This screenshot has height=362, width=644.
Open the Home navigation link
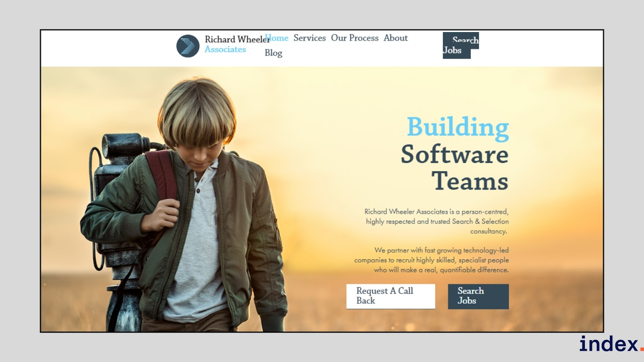(277, 38)
